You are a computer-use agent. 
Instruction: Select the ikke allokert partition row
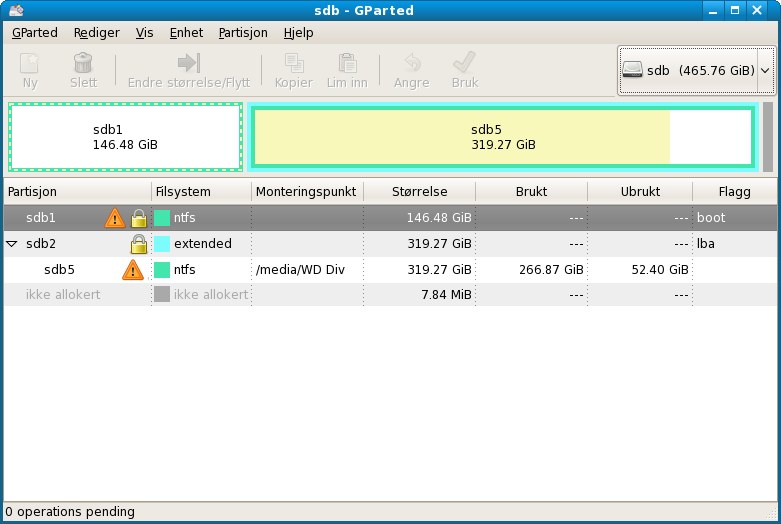[390, 294]
